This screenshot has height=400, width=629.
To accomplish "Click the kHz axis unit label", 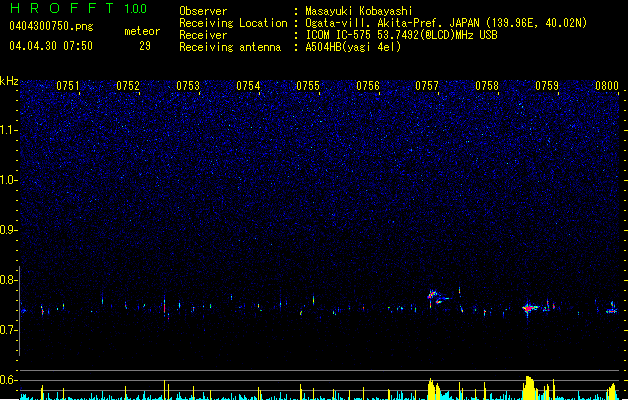I will pyautogui.click(x=9, y=81).
